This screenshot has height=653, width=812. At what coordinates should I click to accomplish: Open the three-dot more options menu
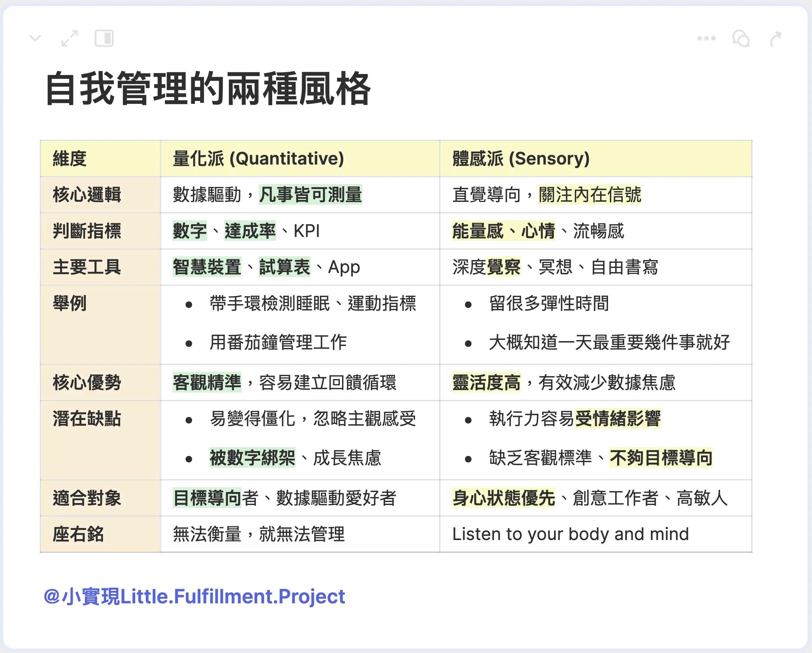(x=706, y=38)
